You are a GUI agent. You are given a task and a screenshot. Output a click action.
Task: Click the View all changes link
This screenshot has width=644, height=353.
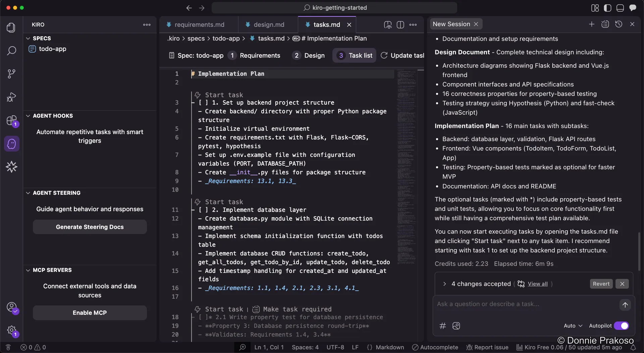[538, 284]
